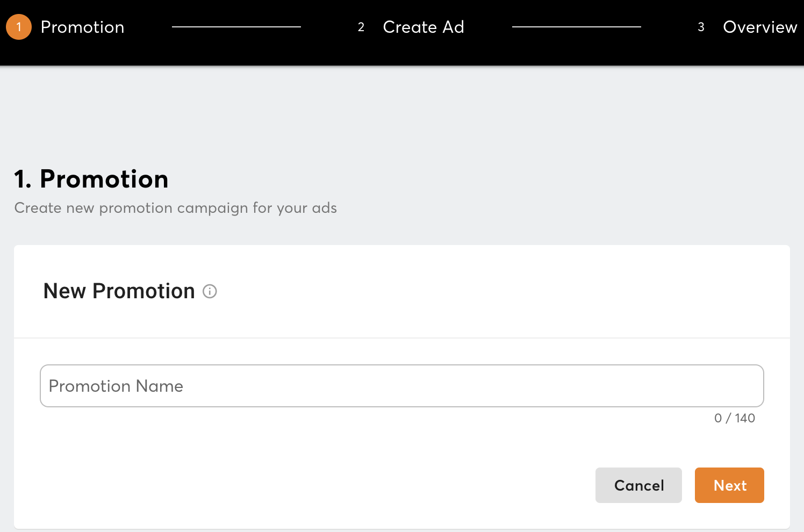Click the "1. Promotion" page heading

(x=91, y=179)
